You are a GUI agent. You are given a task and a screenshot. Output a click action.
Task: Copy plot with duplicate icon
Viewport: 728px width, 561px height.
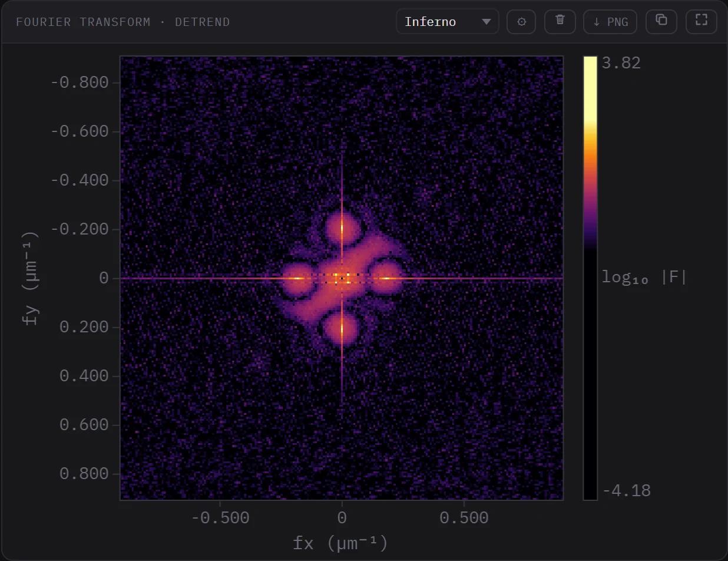point(661,22)
